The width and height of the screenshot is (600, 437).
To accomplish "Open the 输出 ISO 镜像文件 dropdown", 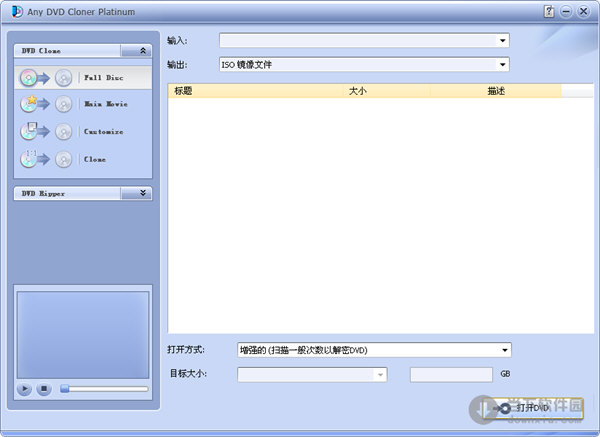I will 502,64.
